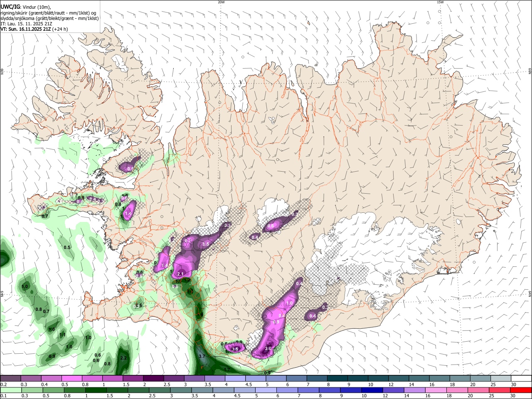The width and height of the screenshot is (532, 399).
Task: Select the darkest green rain swatch between 1 and 1.5
Action: [x=96, y=390]
